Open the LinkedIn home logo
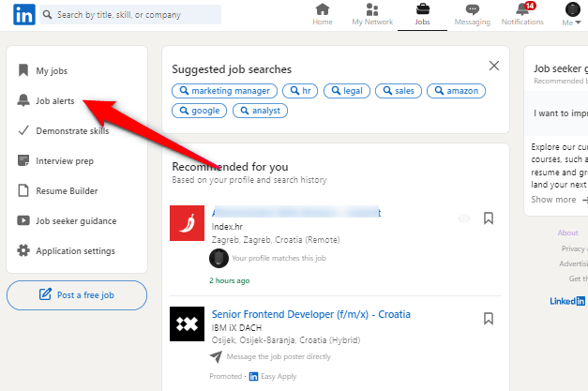This screenshot has width=588, height=391. coord(24,15)
